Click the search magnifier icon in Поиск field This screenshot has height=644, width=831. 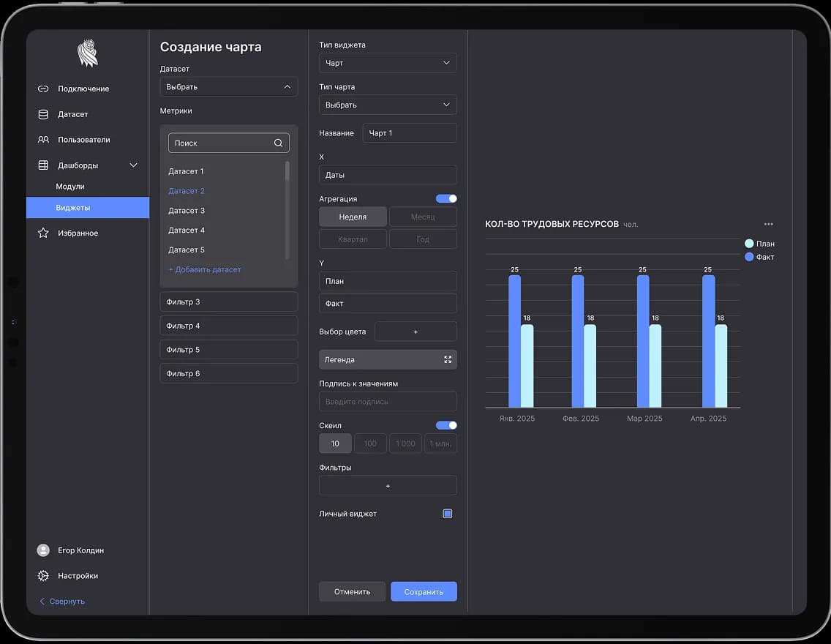(278, 143)
